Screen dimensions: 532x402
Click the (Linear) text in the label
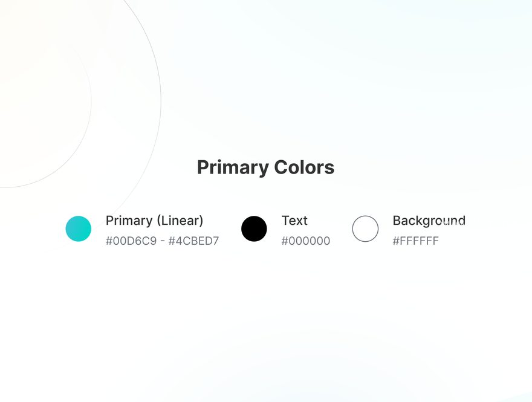180,221
